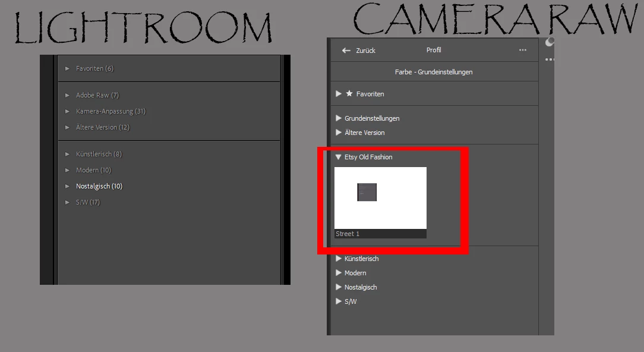
Task: Open the more options dots on right strip
Action: (550, 59)
